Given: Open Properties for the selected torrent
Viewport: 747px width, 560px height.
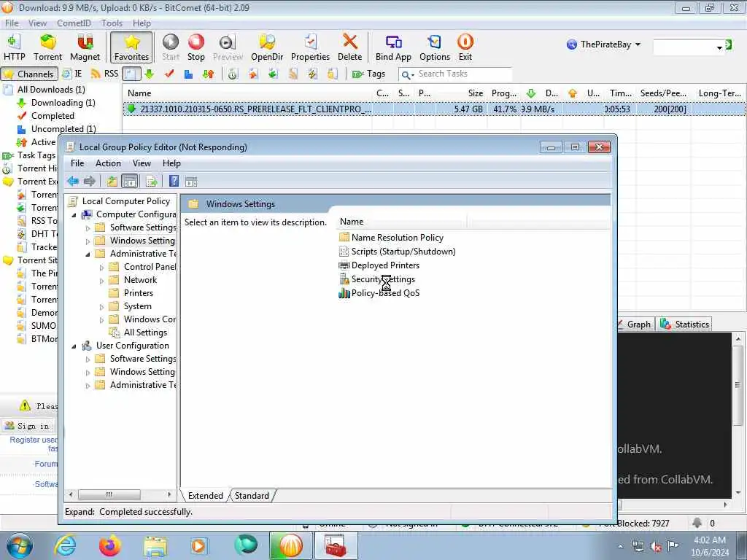Looking at the screenshot, I should pyautogui.click(x=310, y=47).
